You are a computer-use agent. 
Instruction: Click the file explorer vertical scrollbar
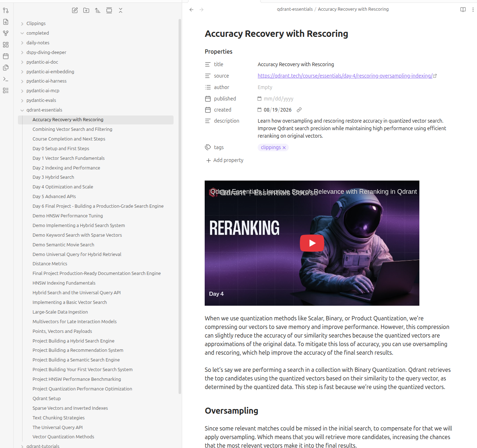pos(180,206)
